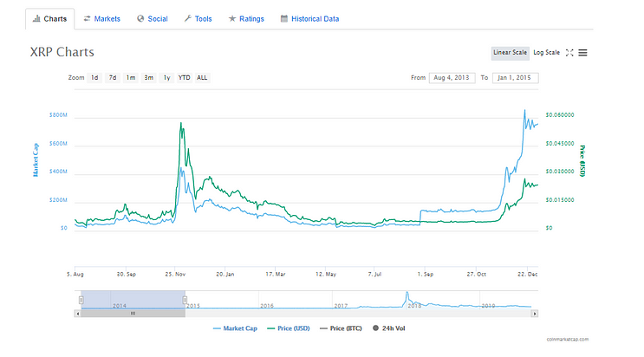This screenshot has height=357, width=644.
Task: Open the Social tab
Action: tap(153, 19)
